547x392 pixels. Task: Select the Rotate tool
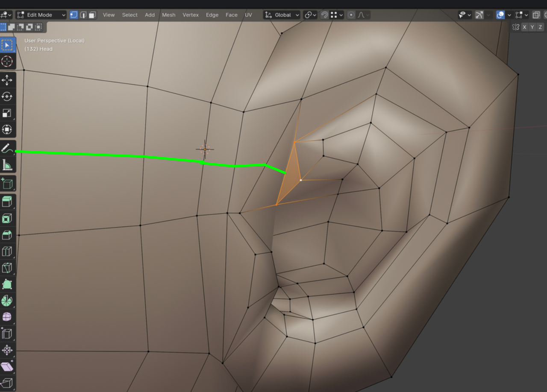point(7,97)
